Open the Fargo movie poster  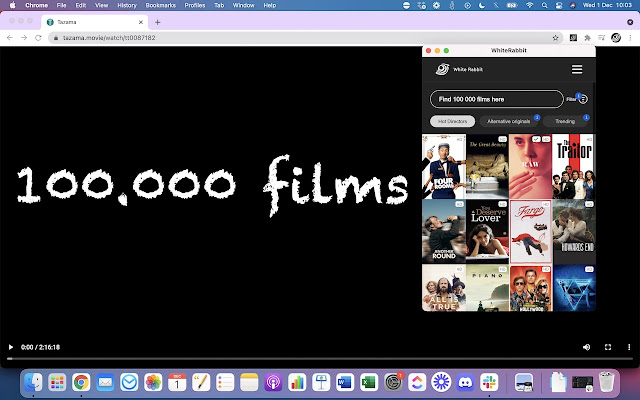[530, 231]
